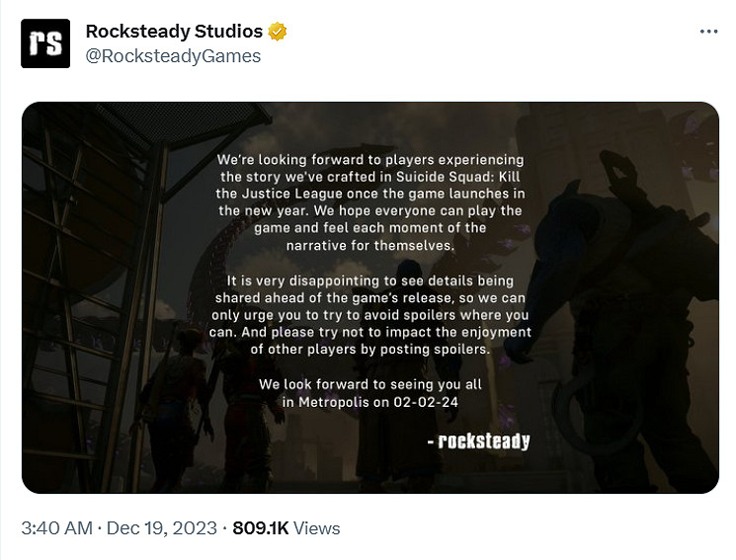Click the gold verified badge

coord(279,32)
